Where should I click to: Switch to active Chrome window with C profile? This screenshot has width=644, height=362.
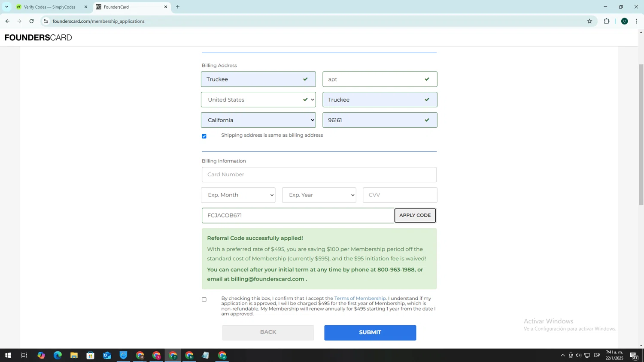(173, 355)
